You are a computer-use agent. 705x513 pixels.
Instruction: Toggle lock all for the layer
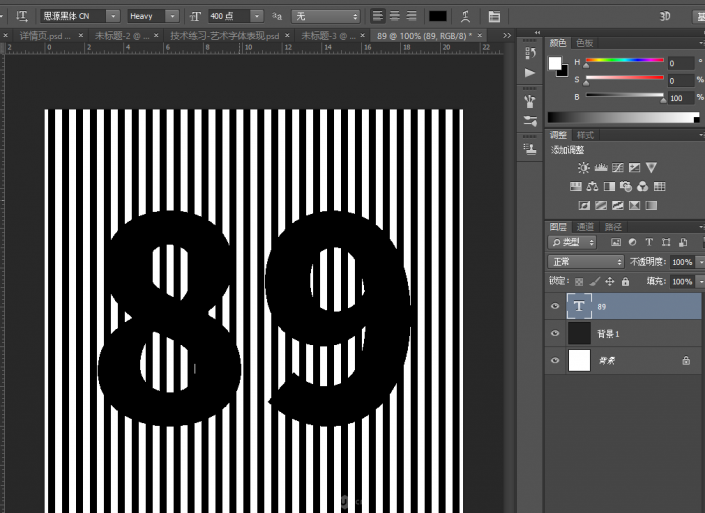[625, 282]
